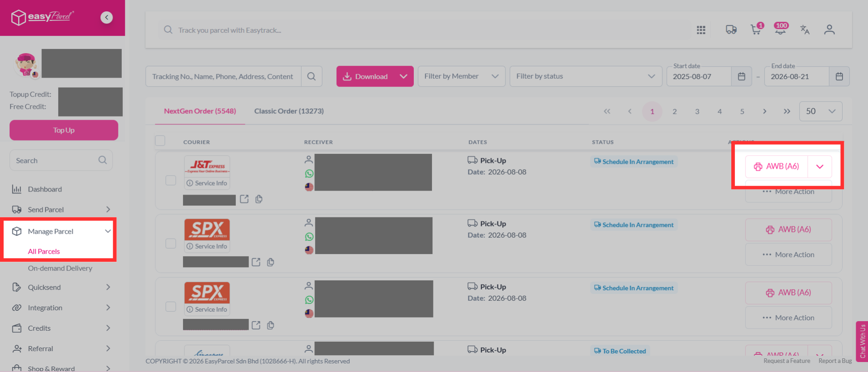Open external link for first SPX parcel
This screenshot has width=868, height=372.
pos(256,262)
